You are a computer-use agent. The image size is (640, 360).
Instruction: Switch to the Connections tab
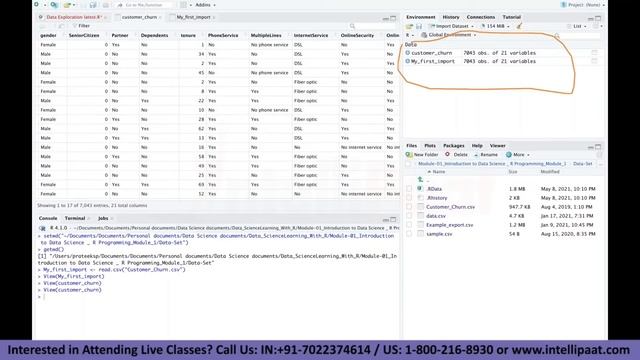(481, 17)
